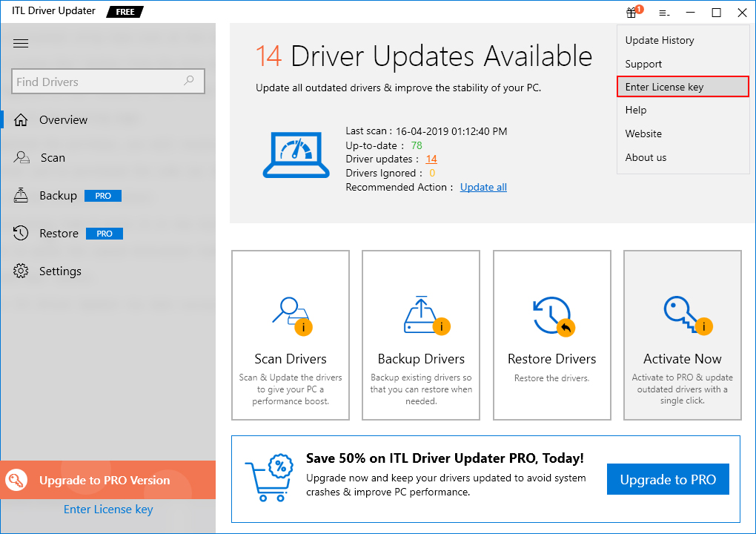The height and width of the screenshot is (534, 756).
Task: Choose Website in the menu
Action: (643, 133)
